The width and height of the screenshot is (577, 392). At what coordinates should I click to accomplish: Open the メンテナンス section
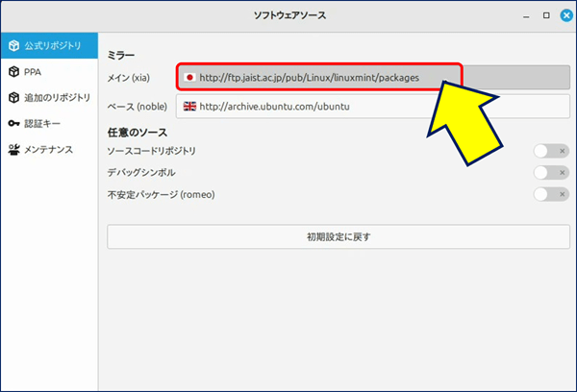tap(49, 150)
